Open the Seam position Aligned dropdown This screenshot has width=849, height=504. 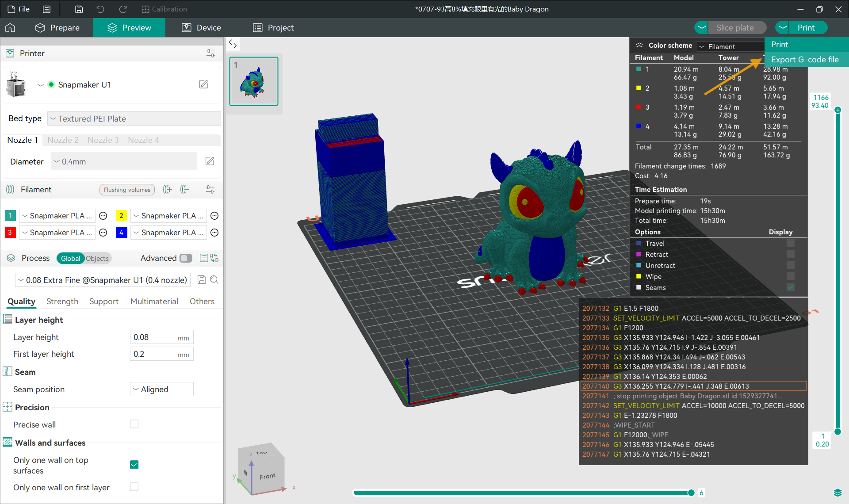pos(161,389)
